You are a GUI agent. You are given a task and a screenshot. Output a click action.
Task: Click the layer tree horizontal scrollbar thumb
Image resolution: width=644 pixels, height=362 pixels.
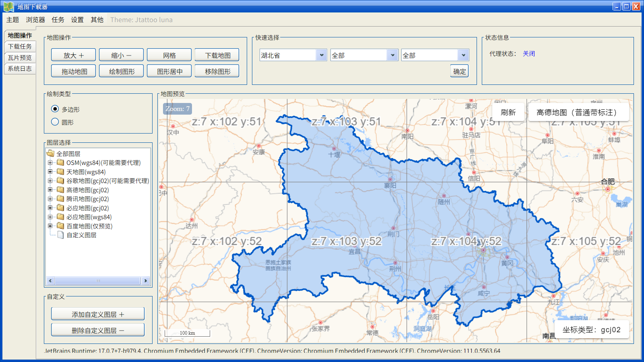coord(97,281)
